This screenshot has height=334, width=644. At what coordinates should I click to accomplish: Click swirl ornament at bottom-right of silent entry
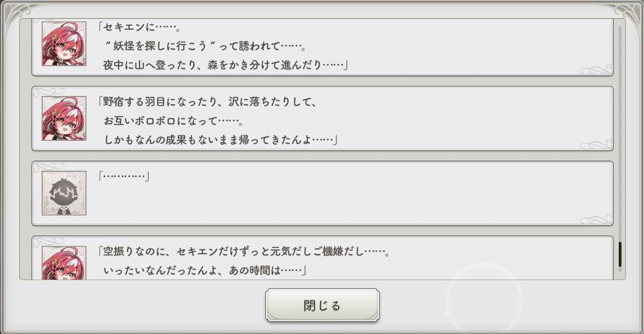[596, 219]
